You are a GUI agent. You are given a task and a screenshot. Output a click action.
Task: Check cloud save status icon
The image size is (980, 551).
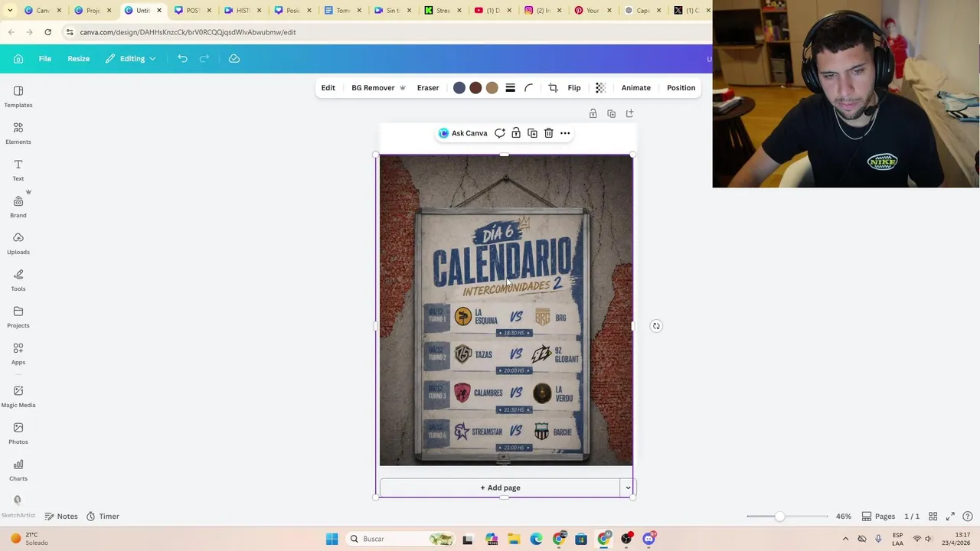234,59
